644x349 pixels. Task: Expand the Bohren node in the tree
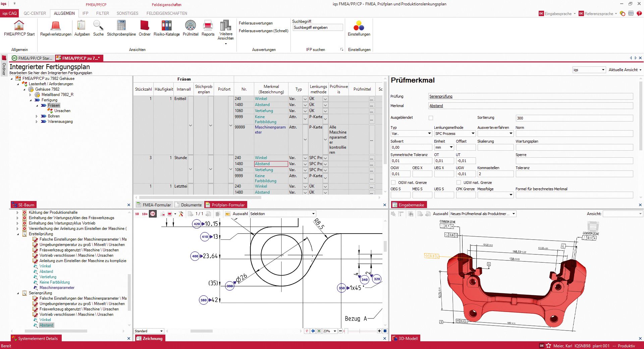tap(37, 116)
